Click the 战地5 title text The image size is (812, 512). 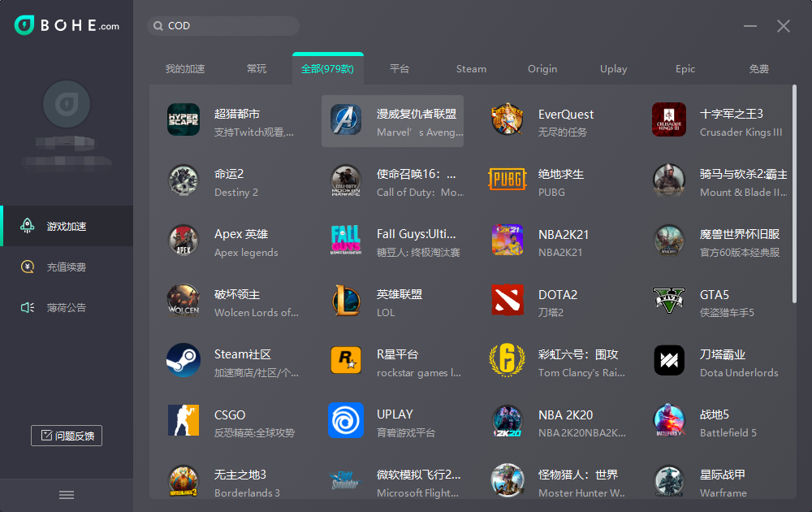click(x=714, y=414)
